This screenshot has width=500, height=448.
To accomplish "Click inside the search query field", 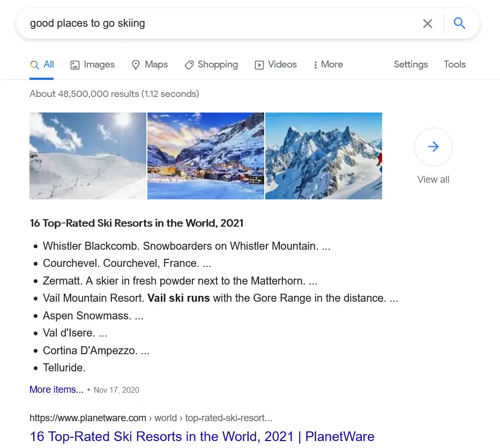I will tap(220, 23).
